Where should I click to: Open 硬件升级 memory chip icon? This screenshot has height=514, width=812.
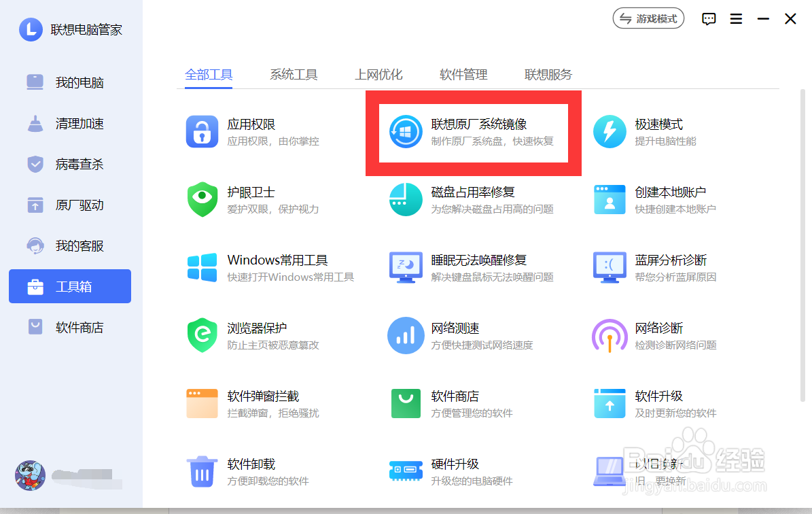click(406, 470)
